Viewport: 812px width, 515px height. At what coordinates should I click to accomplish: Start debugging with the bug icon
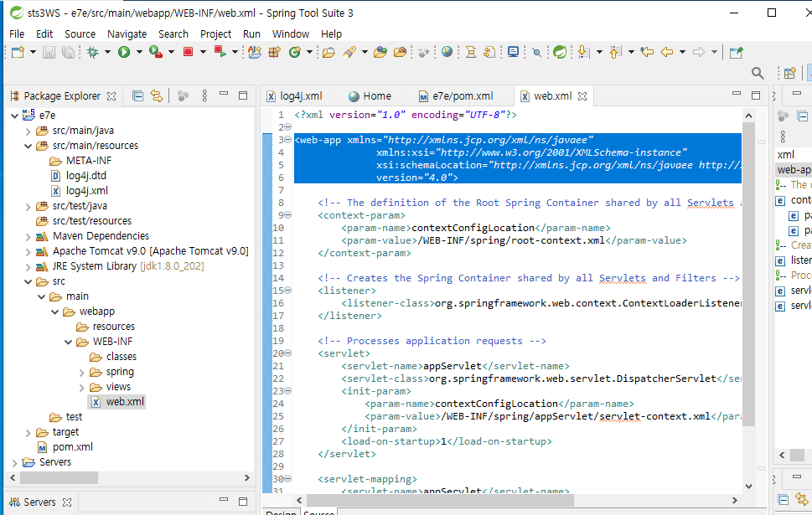click(x=93, y=52)
